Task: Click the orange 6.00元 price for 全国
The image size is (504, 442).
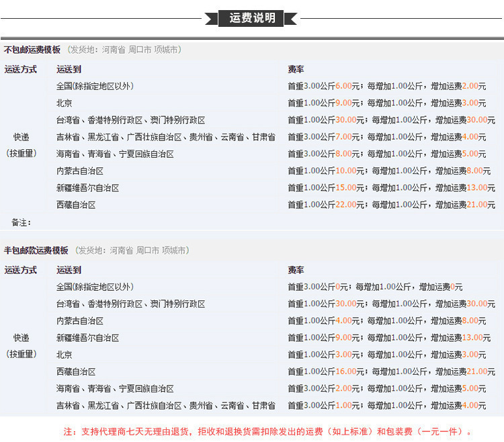Action: click(343, 87)
